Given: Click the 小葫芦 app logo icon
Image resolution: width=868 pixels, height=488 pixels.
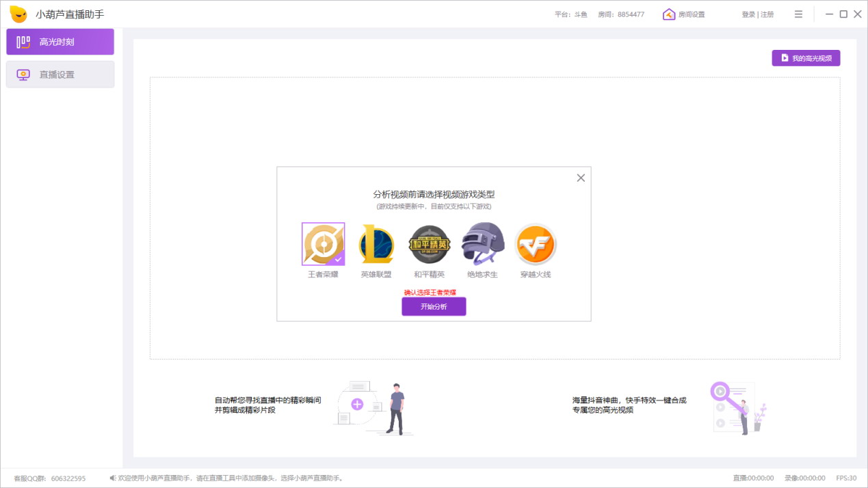Looking at the screenshot, I should coord(18,14).
